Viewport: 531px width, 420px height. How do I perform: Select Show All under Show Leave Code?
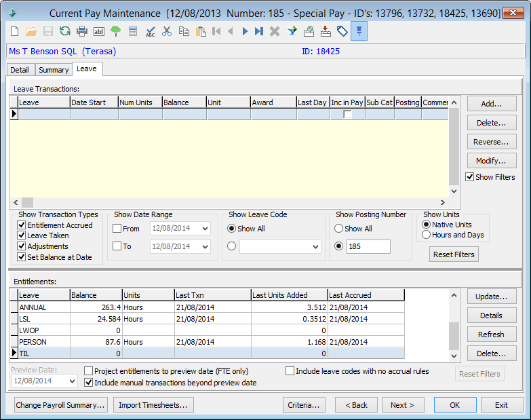232,229
